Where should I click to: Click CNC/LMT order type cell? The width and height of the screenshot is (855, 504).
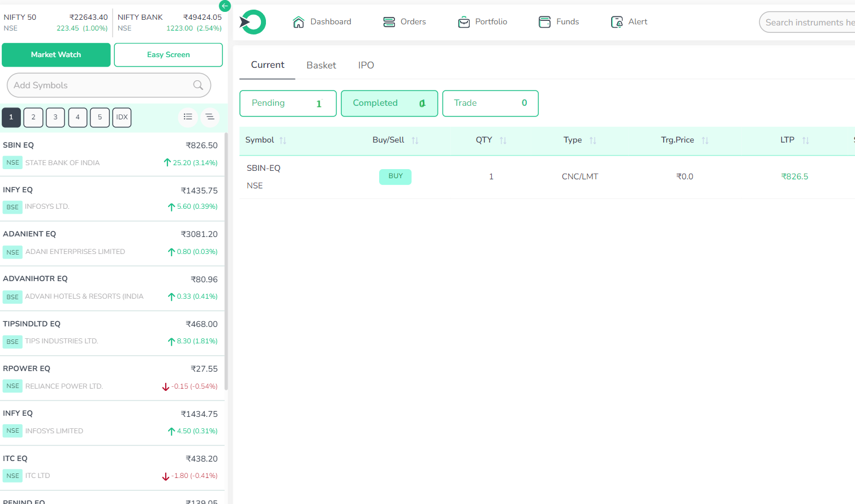pos(580,176)
